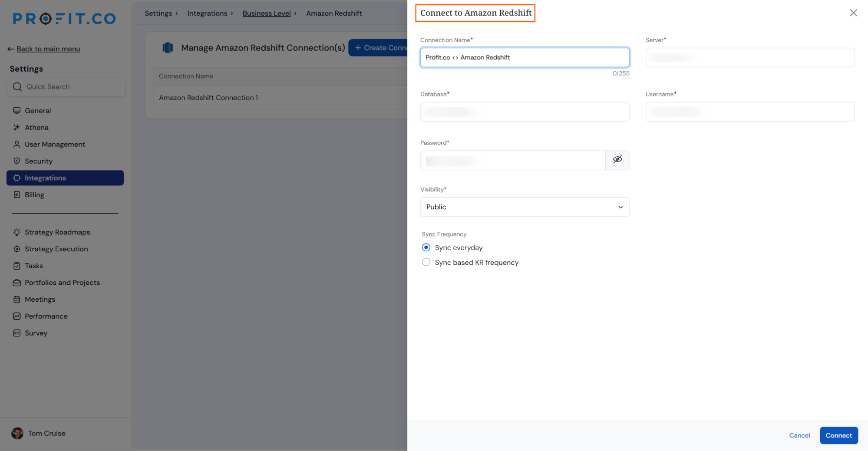Viewport: 868px width, 451px height.
Task: Select Amazon Redshift Connection 1 row
Action: 281,98
